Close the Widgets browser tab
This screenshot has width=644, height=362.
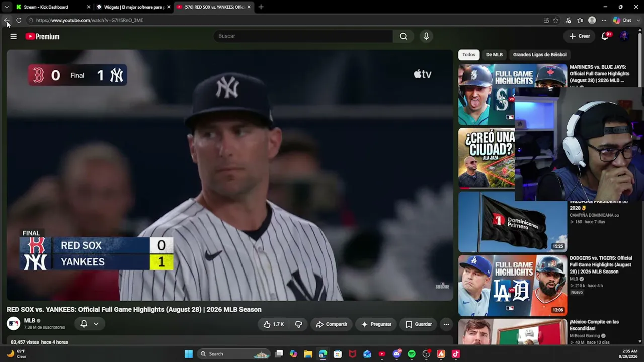pos(169,7)
